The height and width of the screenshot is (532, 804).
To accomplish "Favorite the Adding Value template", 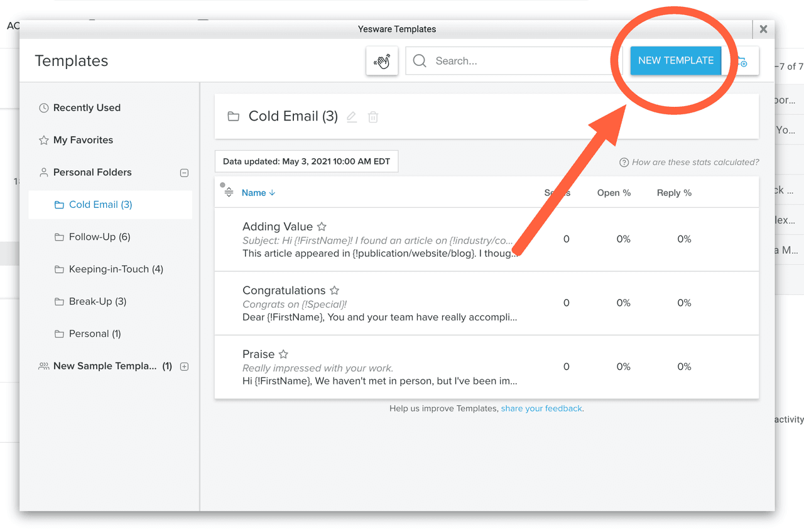I will [x=321, y=226].
